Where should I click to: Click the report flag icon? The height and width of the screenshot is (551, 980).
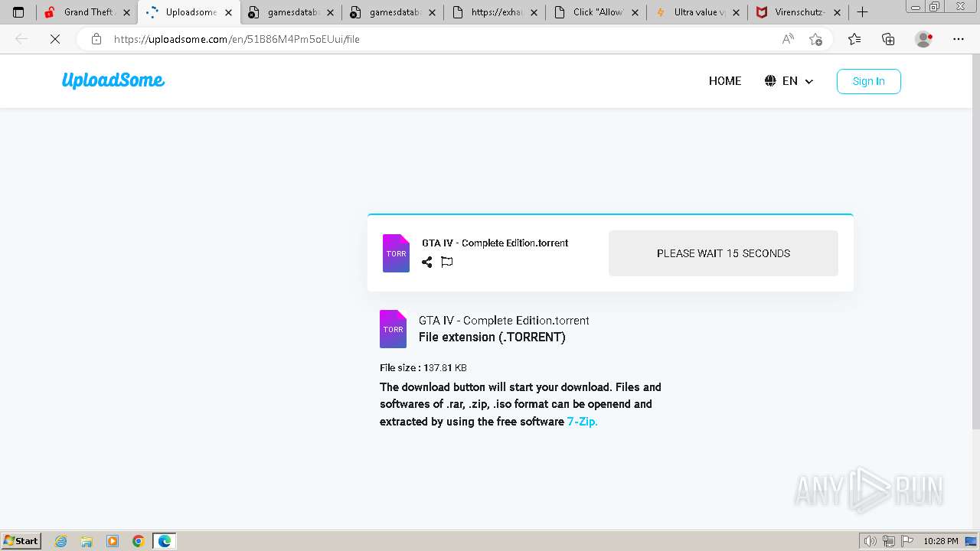coord(447,262)
